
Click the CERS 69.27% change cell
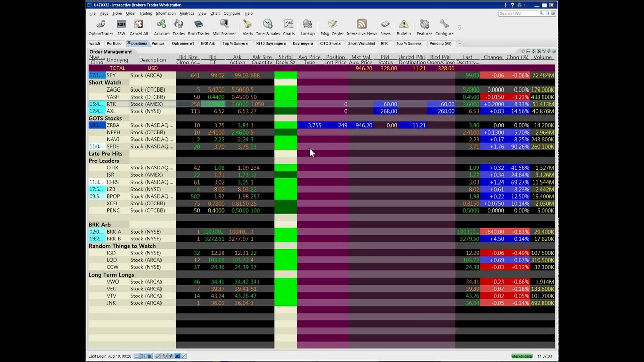(x=517, y=182)
